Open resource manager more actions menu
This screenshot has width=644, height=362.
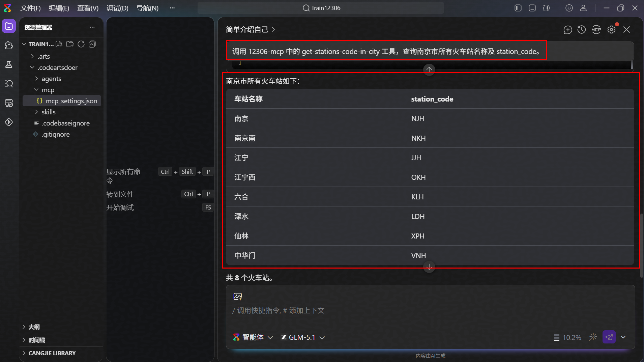pos(92,27)
